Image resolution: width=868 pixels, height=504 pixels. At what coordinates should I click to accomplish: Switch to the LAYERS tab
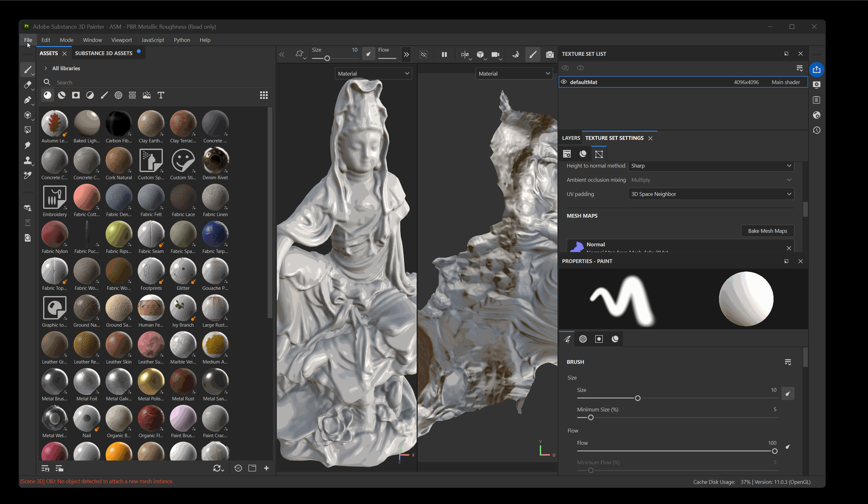click(x=571, y=138)
